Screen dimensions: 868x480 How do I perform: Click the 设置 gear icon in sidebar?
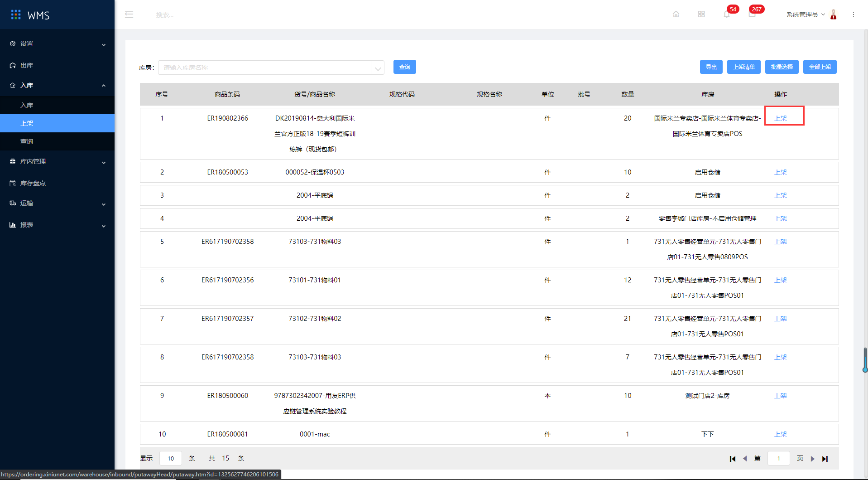[13, 44]
